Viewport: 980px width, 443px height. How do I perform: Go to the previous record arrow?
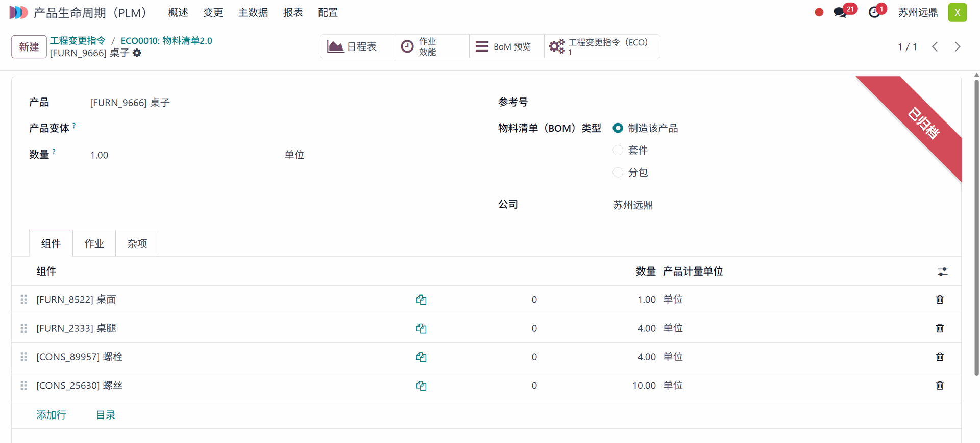935,47
